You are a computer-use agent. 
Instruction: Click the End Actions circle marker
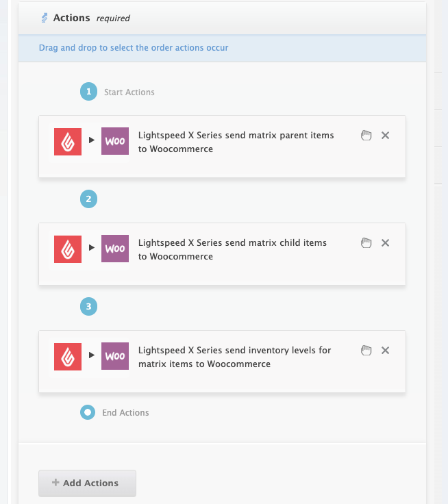(88, 412)
